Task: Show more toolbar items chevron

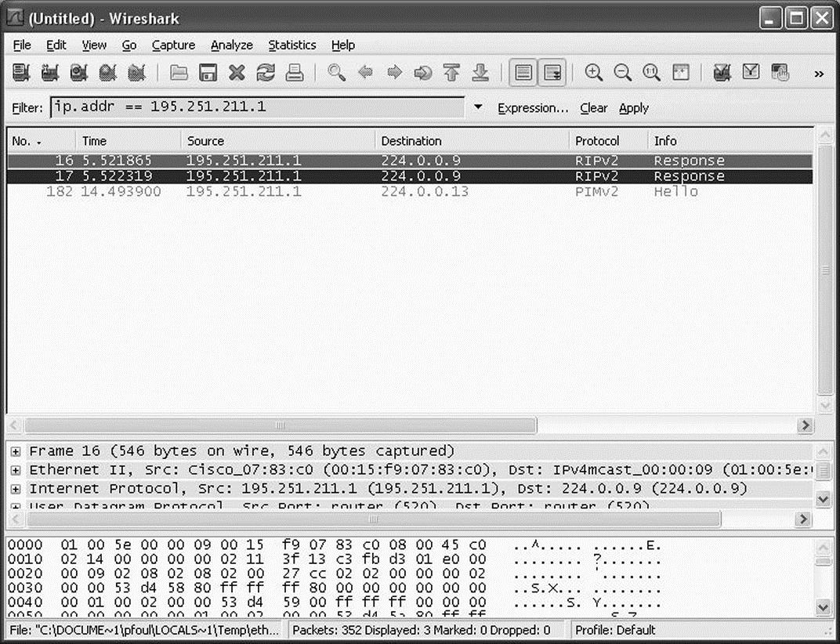Action: coord(819,74)
